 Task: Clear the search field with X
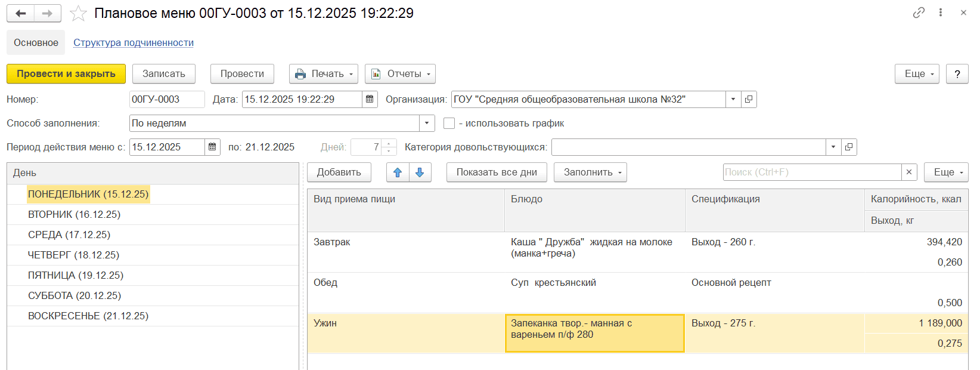[908, 172]
